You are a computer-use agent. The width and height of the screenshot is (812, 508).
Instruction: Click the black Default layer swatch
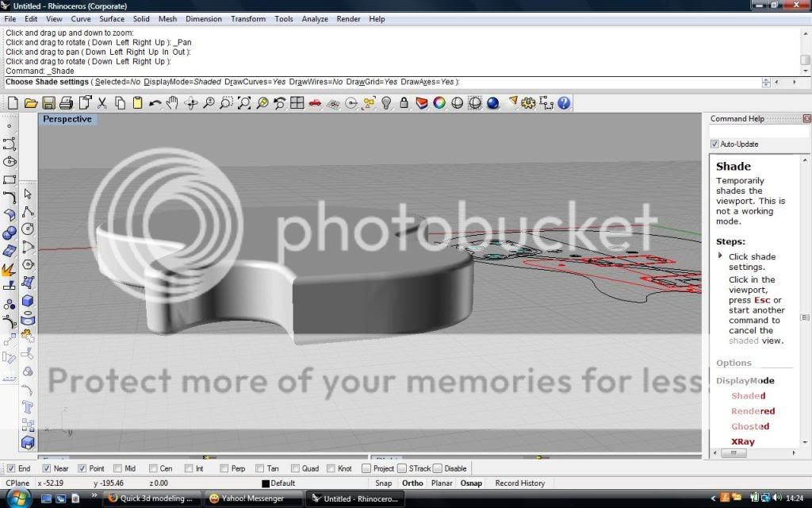tap(266, 483)
